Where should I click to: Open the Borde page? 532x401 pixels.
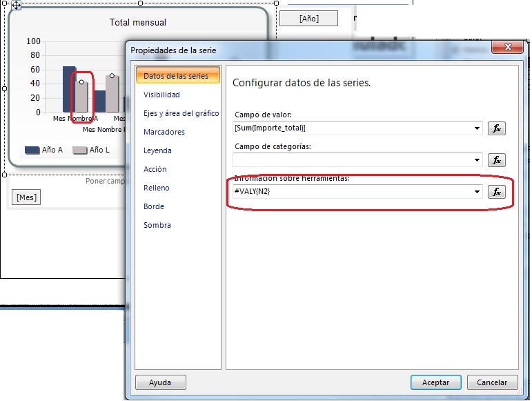[154, 206]
